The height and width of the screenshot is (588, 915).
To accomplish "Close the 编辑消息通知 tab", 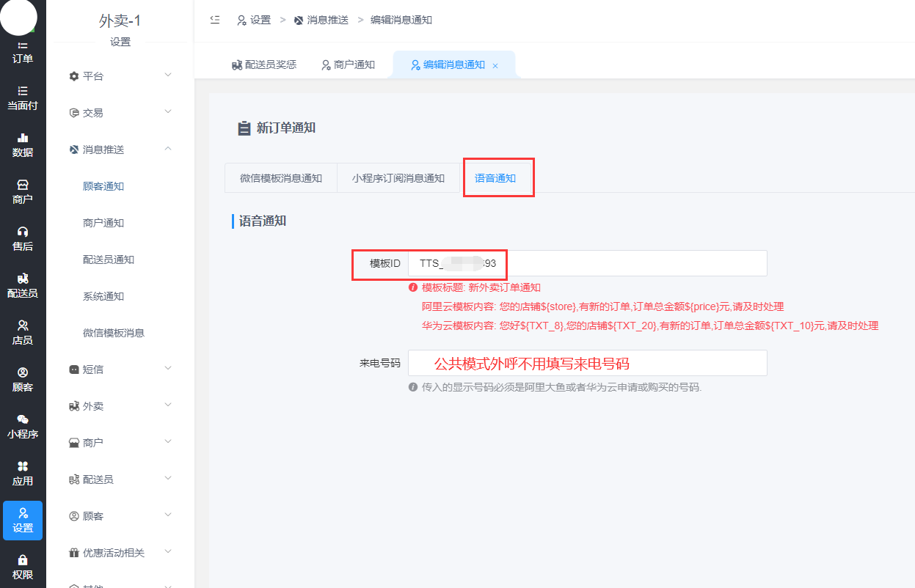I will (x=495, y=65).
